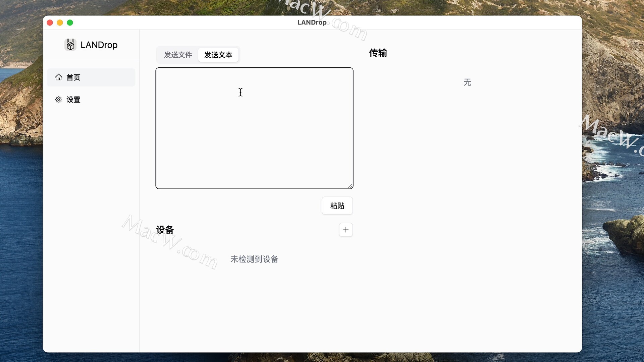This screenshot has width=644, height=362.
Task: Click the 无 label under 传输
Action: coord(467,82)
